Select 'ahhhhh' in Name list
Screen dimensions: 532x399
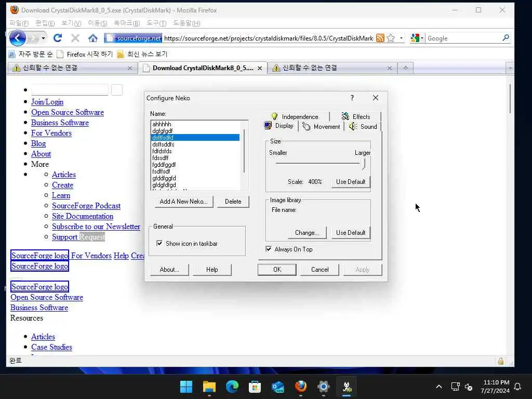(195, 124)
